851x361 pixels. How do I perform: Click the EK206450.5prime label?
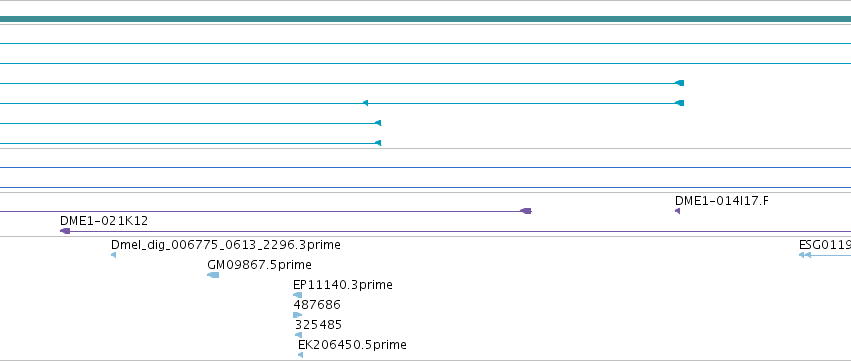click(x=352, y=345)
